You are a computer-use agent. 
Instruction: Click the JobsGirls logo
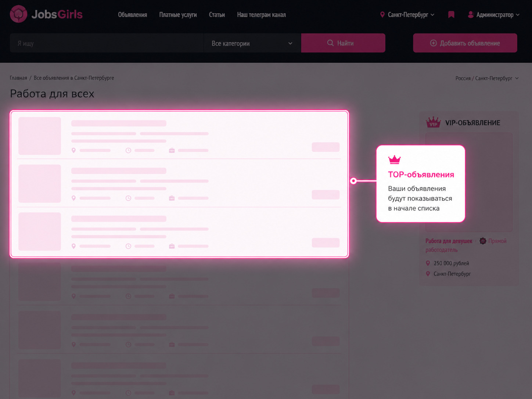click(x=46, y=14)
